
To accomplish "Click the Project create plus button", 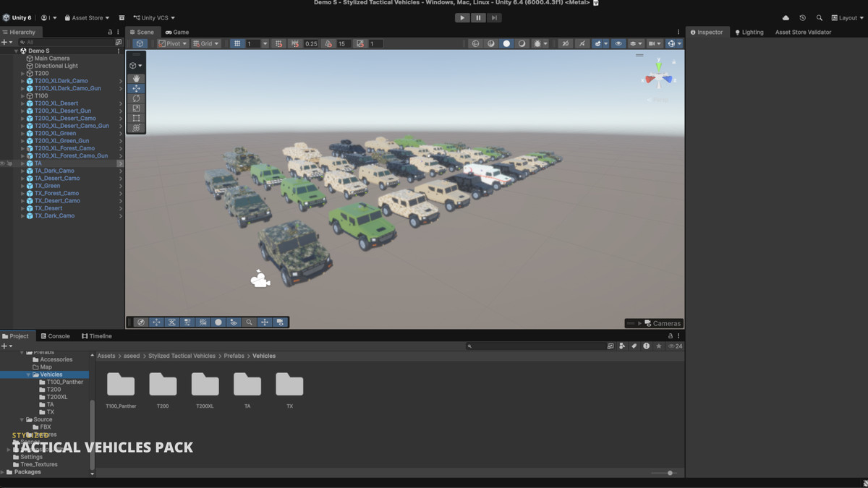I will click(x=7, y=346).
